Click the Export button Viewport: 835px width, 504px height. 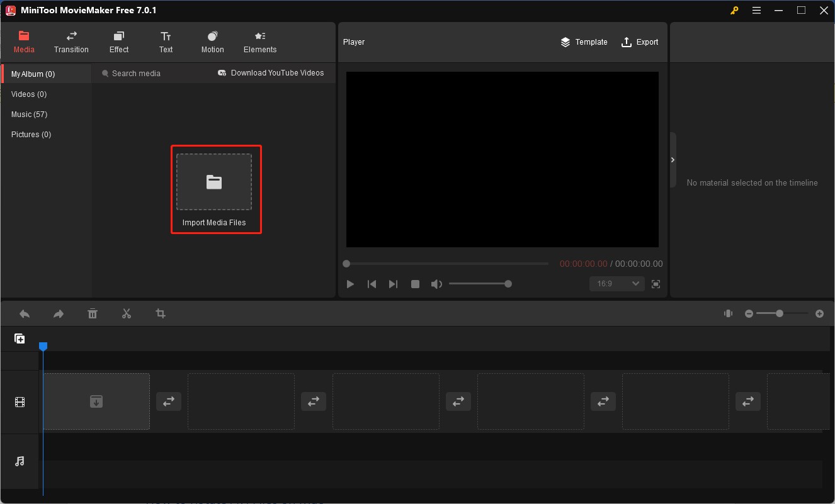pyautogui.click(x=640, y=42)
